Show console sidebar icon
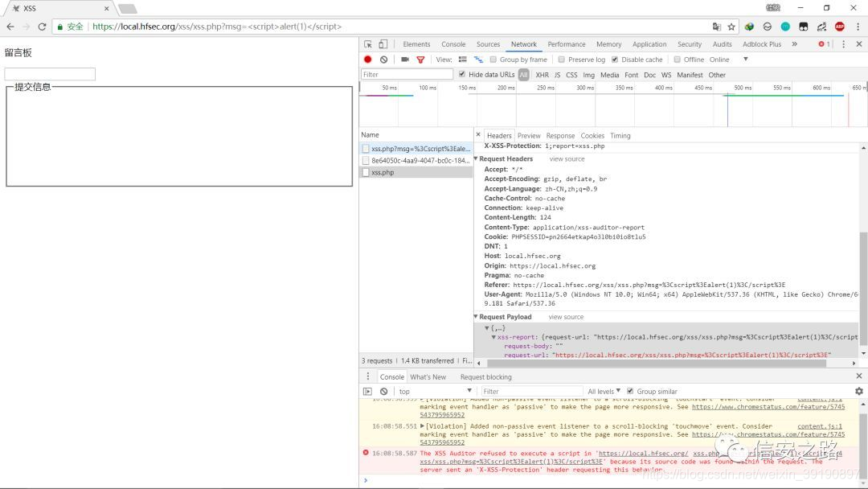 (x=367, y=391)
